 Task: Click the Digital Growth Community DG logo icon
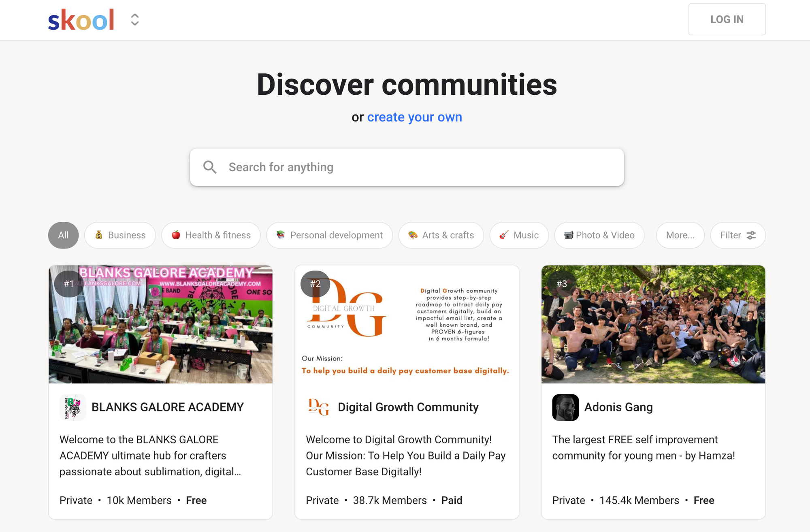coord(319,407)
